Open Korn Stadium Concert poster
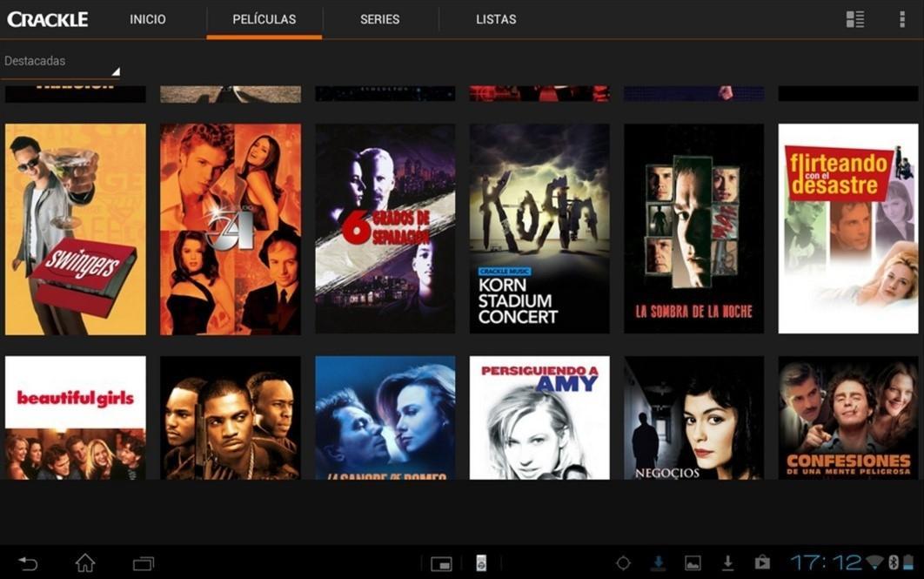Image resolution: width=924 pixels, height=579 pixels. [x=539, y=229]
